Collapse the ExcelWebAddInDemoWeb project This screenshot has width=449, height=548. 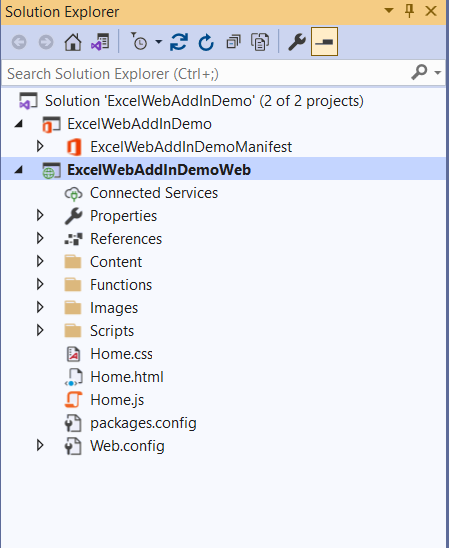(19, 170)
